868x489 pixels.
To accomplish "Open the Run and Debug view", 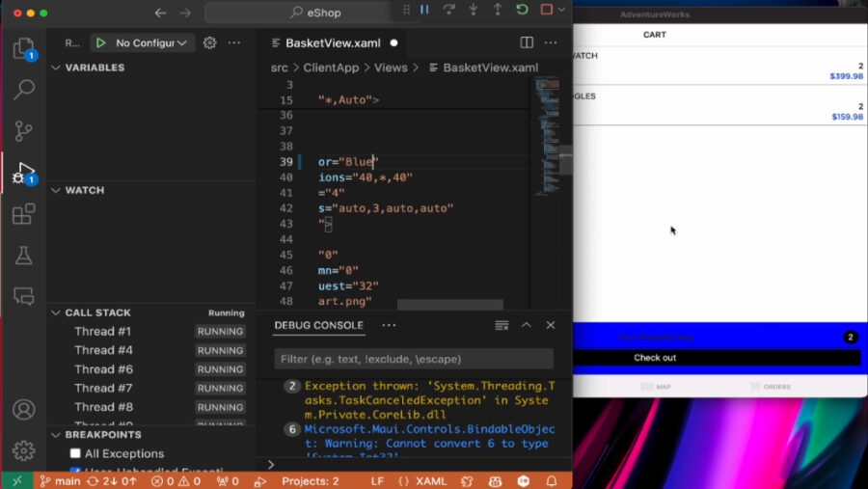I will pos(23,173).
